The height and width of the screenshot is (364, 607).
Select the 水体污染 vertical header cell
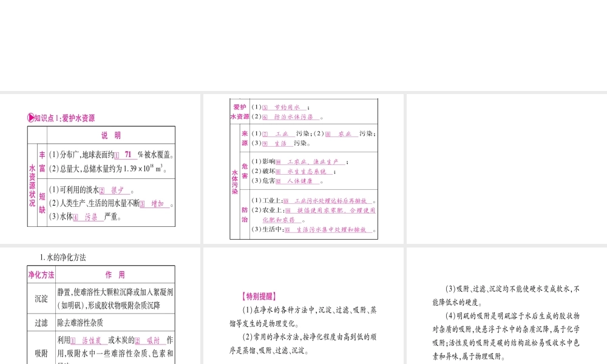pyautogui.click(x=235, y=182)
